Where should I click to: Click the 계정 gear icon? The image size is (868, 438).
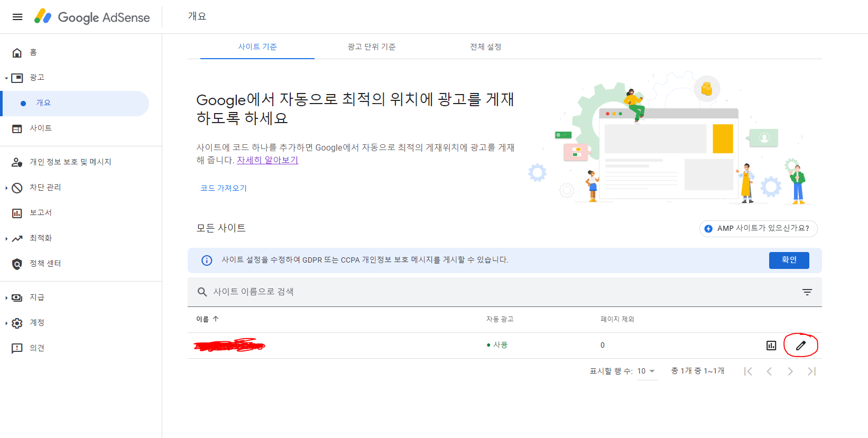17,323
